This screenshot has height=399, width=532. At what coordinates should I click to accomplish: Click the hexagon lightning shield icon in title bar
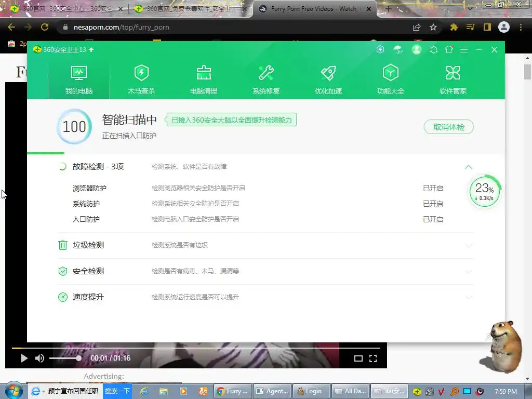(380, 49)
